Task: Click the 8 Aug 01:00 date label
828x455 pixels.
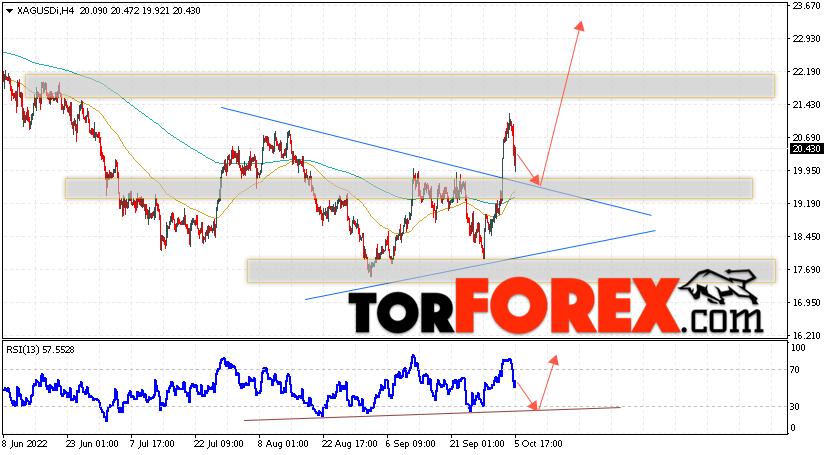Action: [x=283, y=444]
